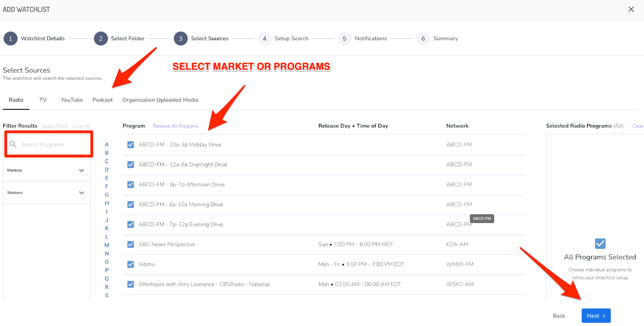Uncheck ABCD-FM 10a-3p Midday Drive program
Image resolution: width=644 pixels, height=326 pixels.
tap(130, 145)
